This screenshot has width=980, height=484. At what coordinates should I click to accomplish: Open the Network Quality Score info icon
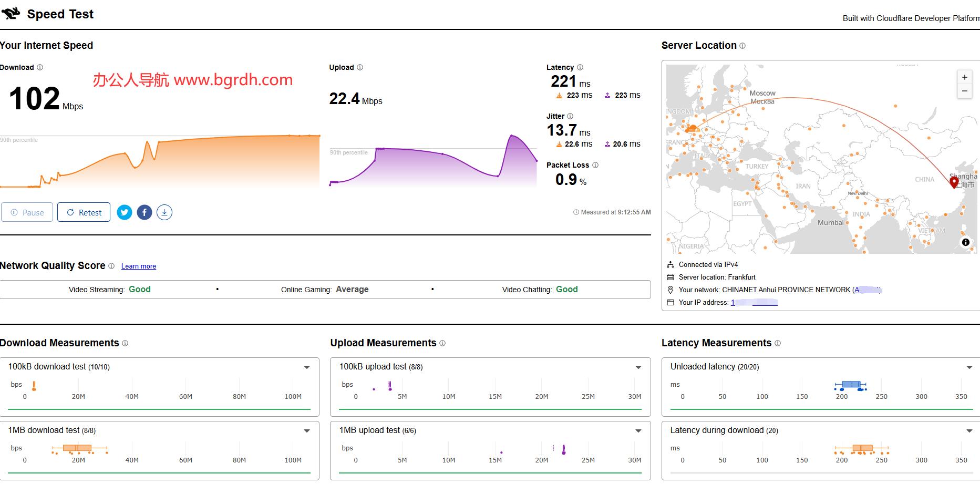click(x=111, y=266)
